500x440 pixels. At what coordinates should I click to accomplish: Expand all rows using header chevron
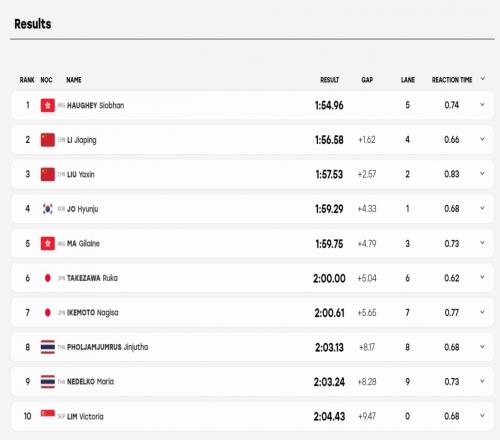coord(483,79)
